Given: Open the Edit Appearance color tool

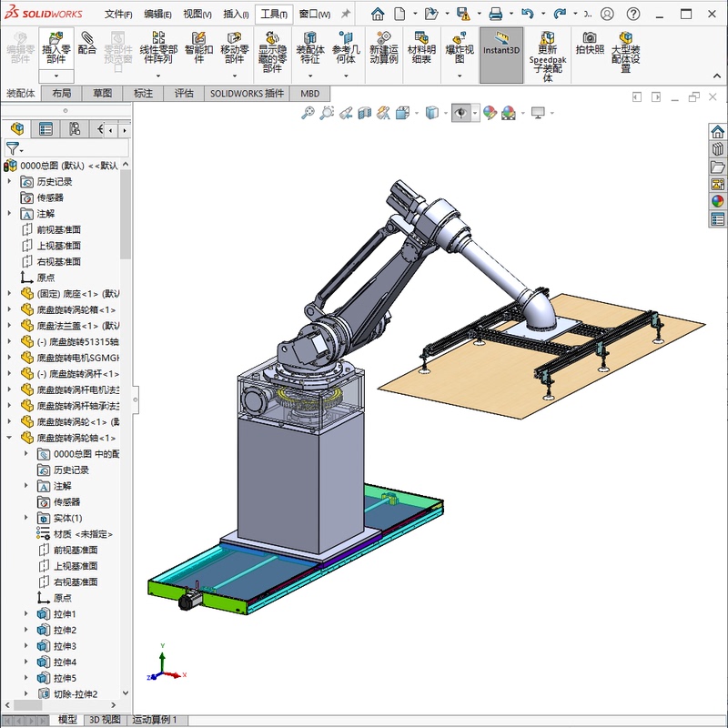Looking at the screenshot, I should tap(489, 112).
